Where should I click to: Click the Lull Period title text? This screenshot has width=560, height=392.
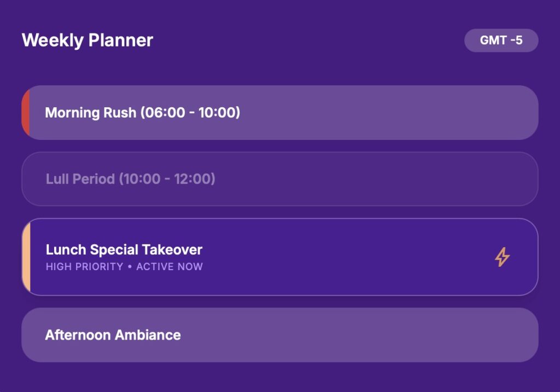tap(130, 179)
